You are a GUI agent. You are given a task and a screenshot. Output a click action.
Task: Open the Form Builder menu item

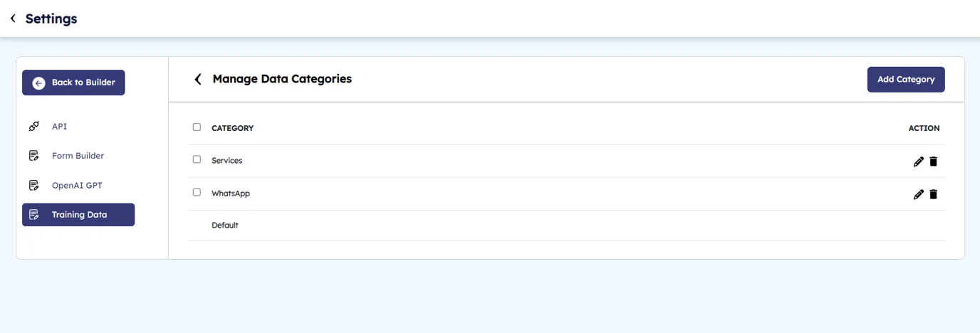click(78, 156)
